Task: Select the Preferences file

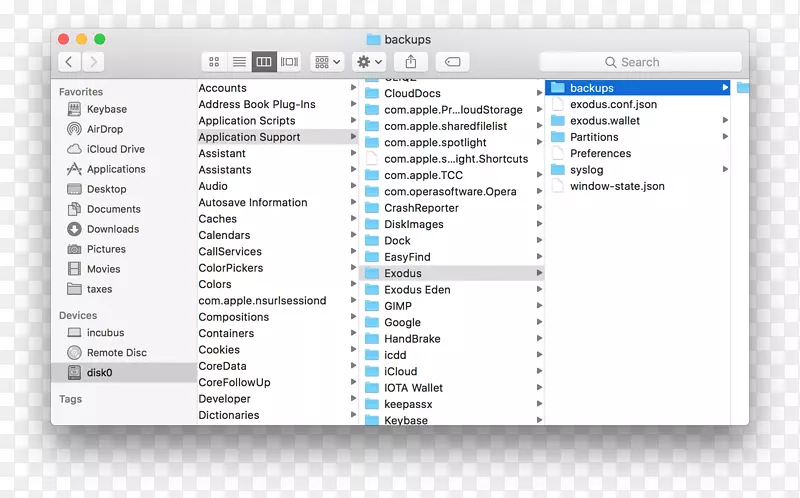Action: point(638,153)
